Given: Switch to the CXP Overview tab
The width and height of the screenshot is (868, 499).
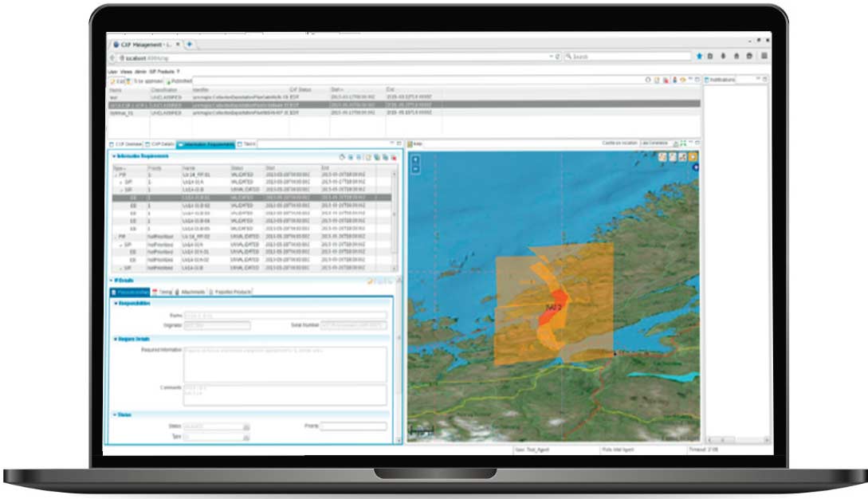Looking at the screenshot, I should tap(125, 144).
